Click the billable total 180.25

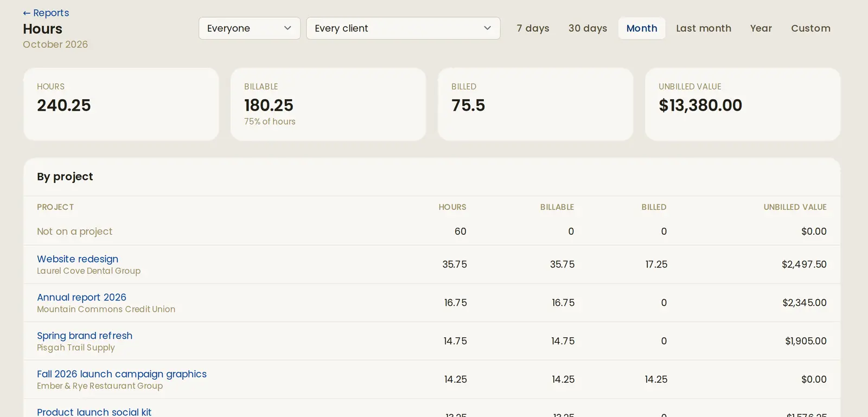click(x=269, y=105)
